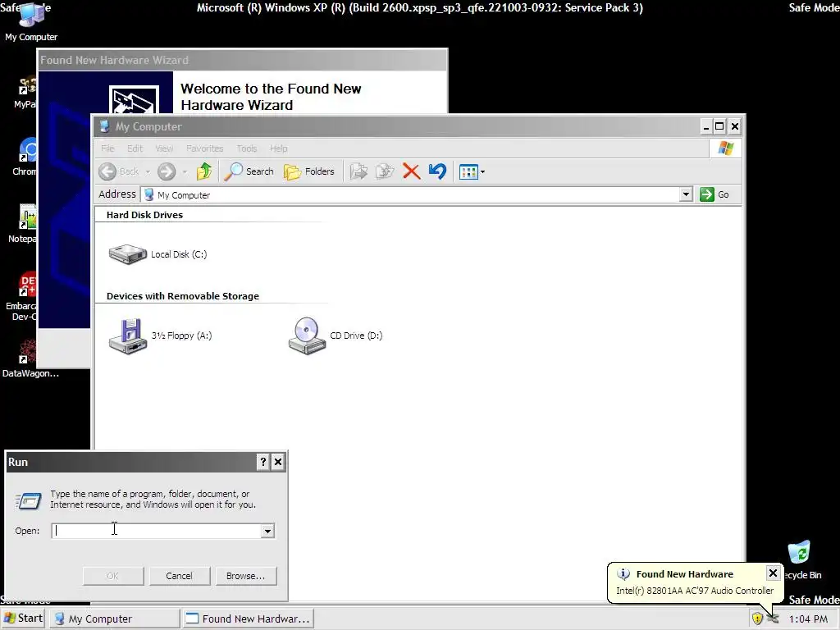Close the Found New Hardware balloon
840x630 pixels.
(x=773, y=573)
